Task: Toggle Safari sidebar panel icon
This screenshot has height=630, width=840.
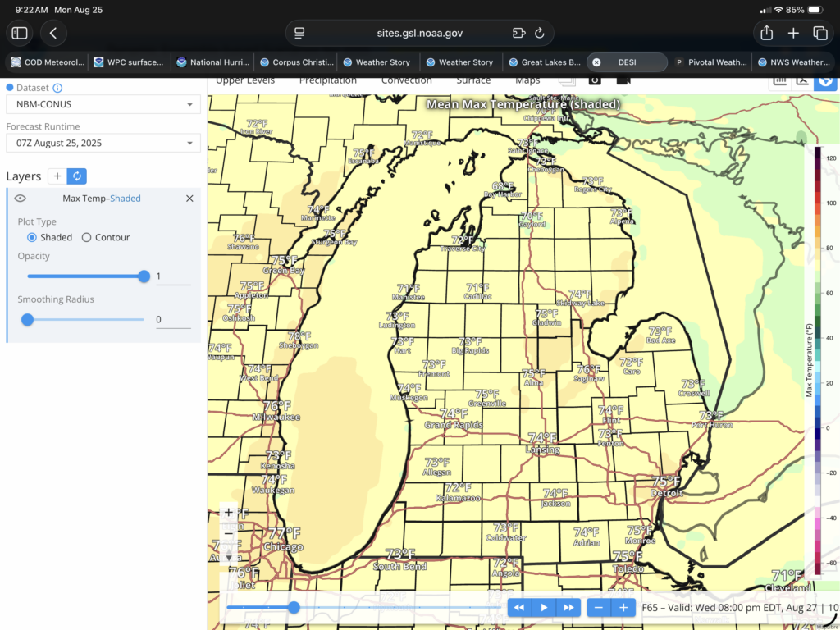Action: click(x=20, y=33)
